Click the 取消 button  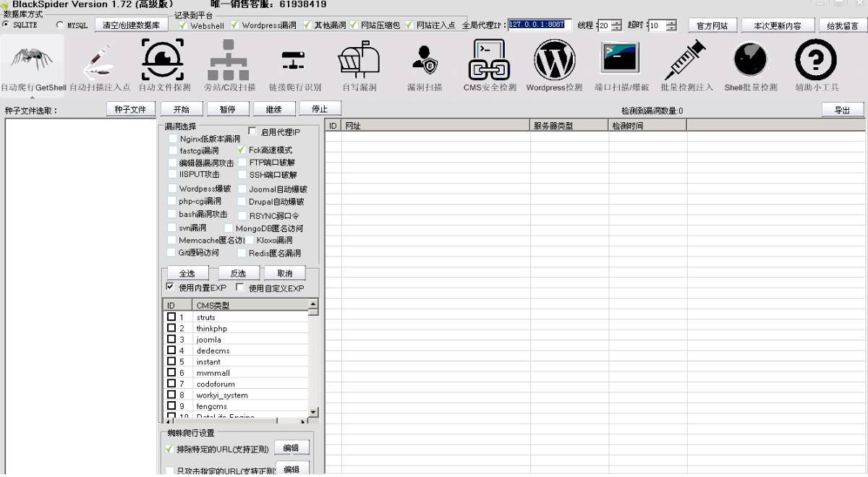tap(284, 273)
